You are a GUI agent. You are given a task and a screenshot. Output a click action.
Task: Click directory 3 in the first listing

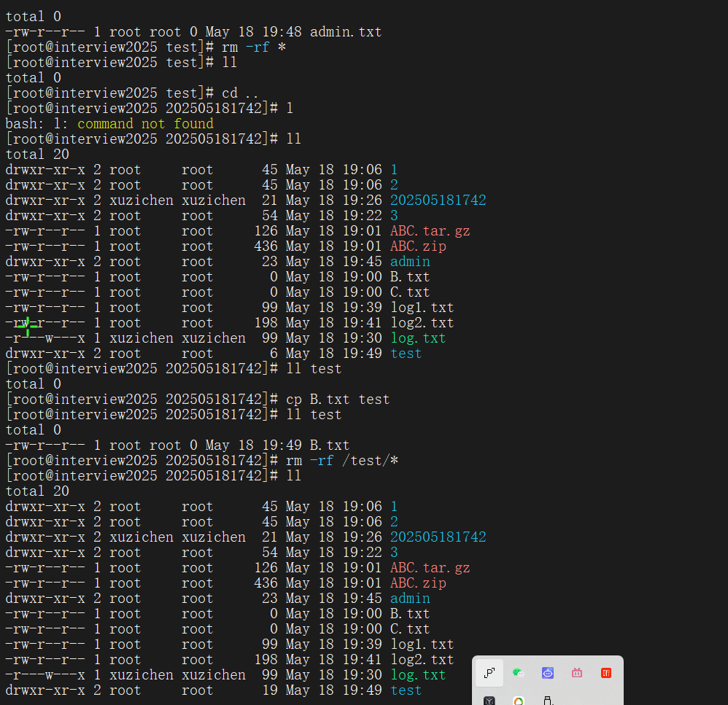pyautogui.click(x=394, y=216)
